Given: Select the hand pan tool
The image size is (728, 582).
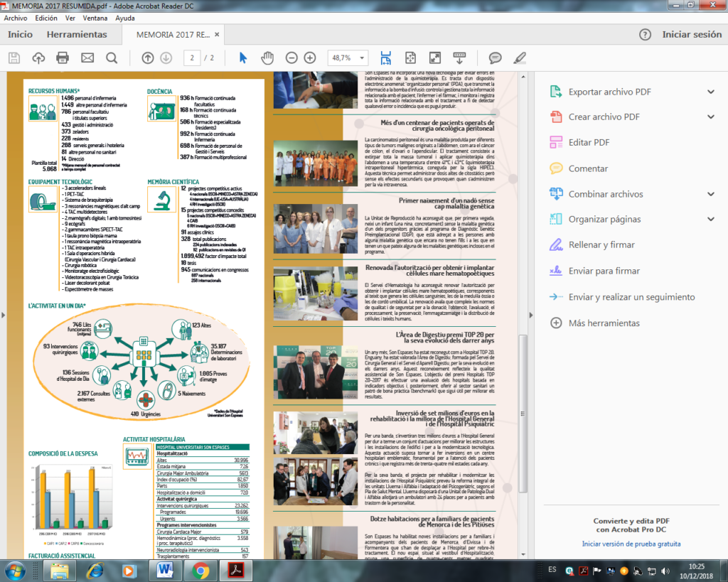Looking at the screenshot, I should point(267,58).
